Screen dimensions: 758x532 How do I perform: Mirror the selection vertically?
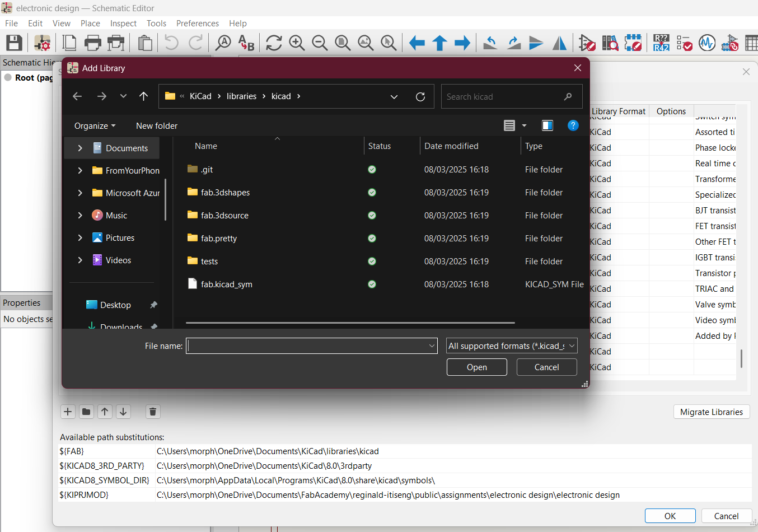coord(536,43)
